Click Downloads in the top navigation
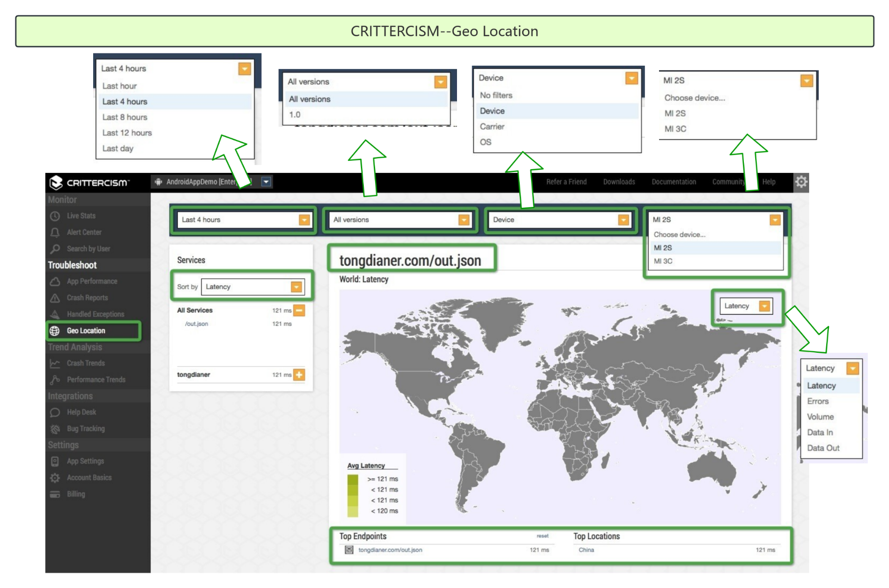The image size is (889, 588). 619,181
